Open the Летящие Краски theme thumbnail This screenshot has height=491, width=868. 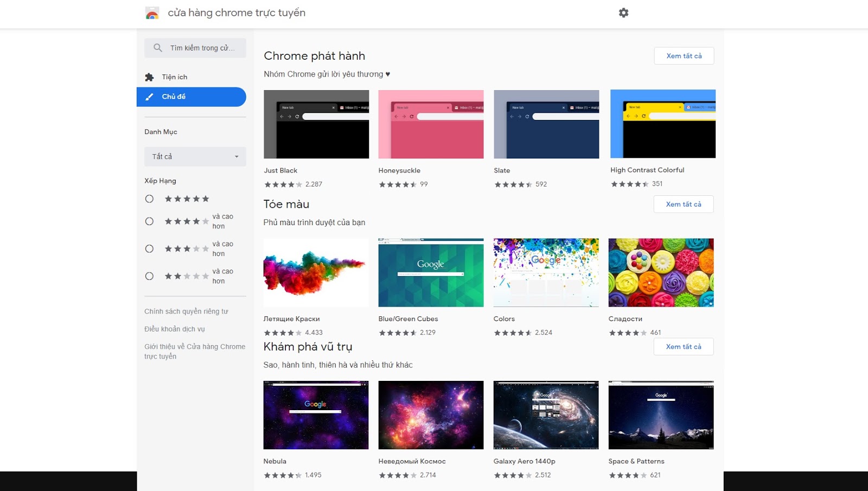click(316, 272)
